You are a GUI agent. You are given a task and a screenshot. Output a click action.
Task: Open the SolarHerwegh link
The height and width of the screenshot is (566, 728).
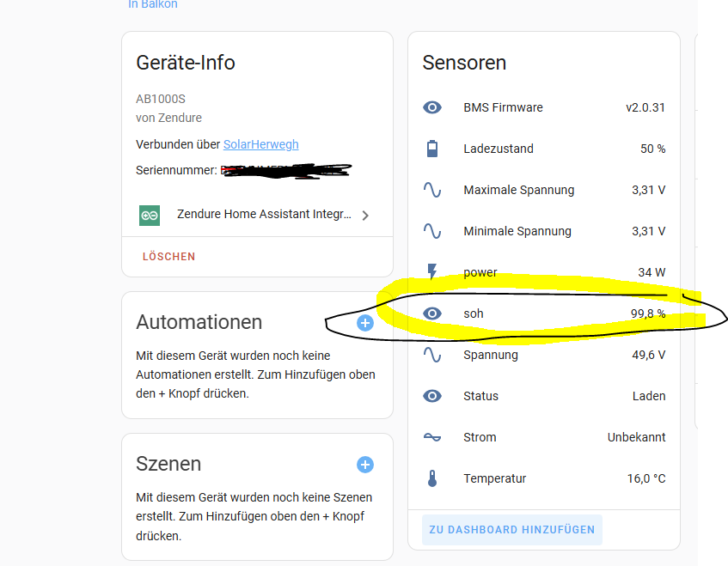click(261, 144)
